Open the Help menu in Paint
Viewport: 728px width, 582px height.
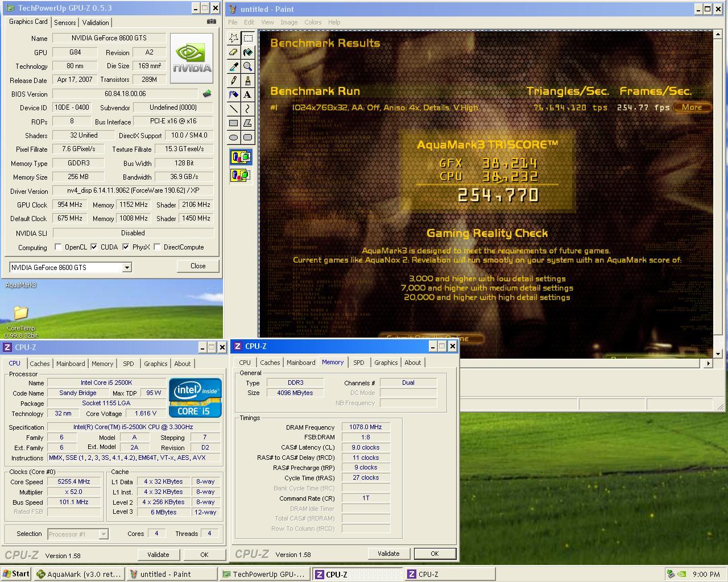pos(334,22)
